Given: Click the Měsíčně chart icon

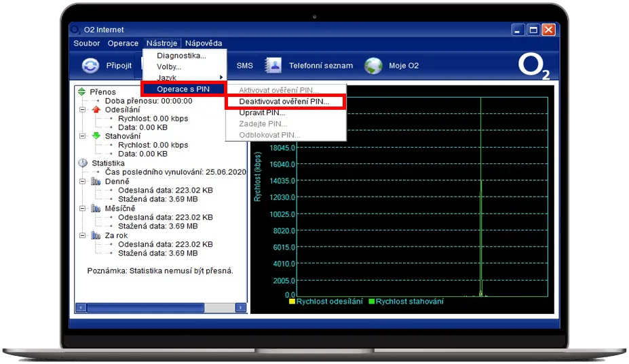Looking at the screenshot, I should tap(96, 208).
